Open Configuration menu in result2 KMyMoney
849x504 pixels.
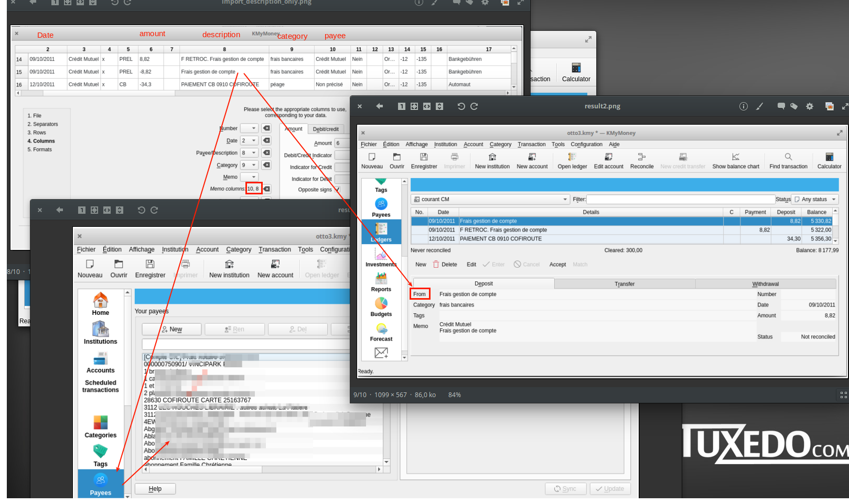point(586,145)
